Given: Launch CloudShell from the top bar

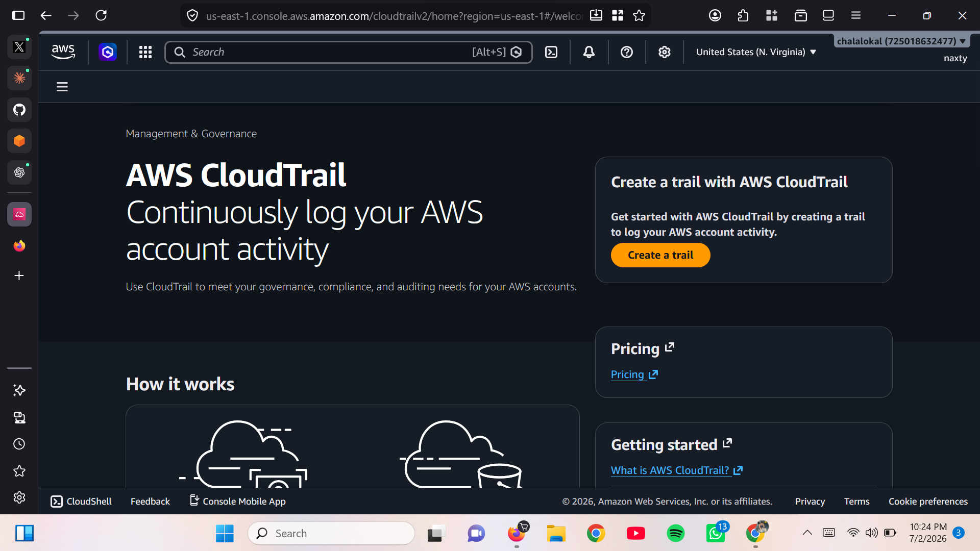Looking at the screenshot, I should click(x=551, y=52).
